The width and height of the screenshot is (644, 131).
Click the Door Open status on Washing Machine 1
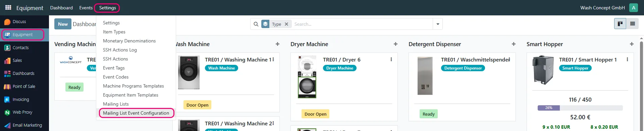tap(197, 105)
